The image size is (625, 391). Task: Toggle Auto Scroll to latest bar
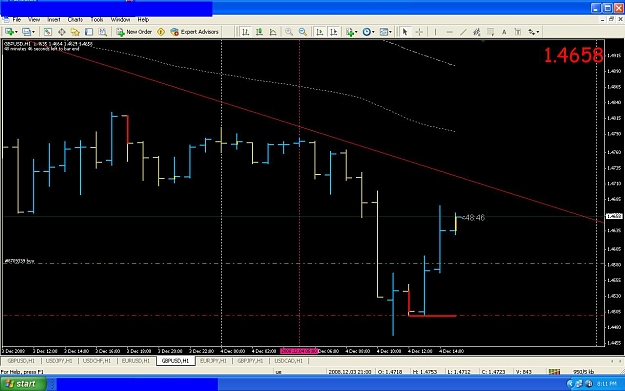[320, 32]
